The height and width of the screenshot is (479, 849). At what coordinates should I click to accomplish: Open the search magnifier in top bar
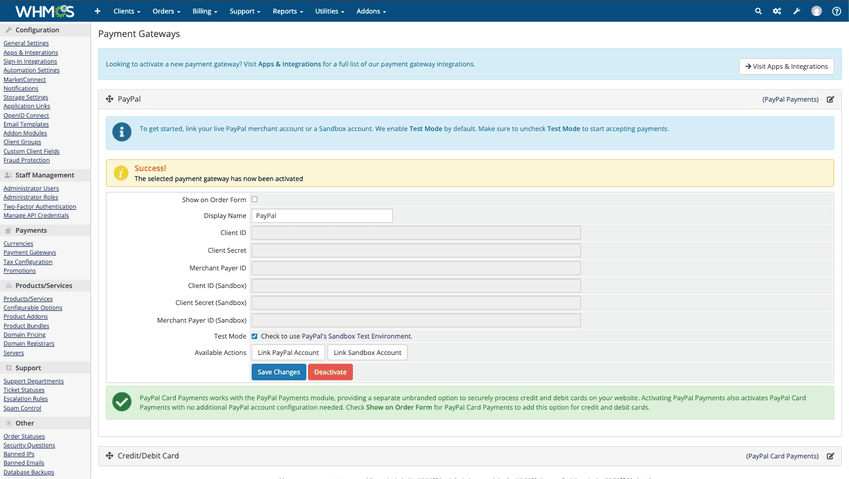pos(758,11)
